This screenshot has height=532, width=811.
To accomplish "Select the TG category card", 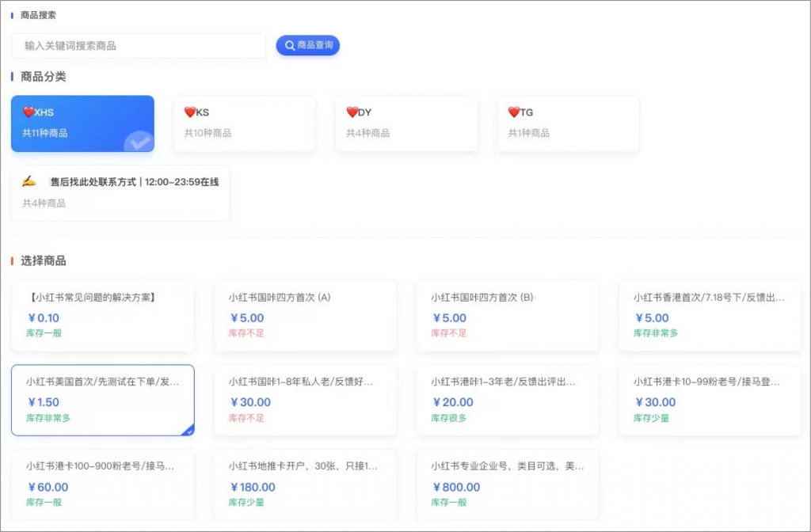I will tap(568, 123).
